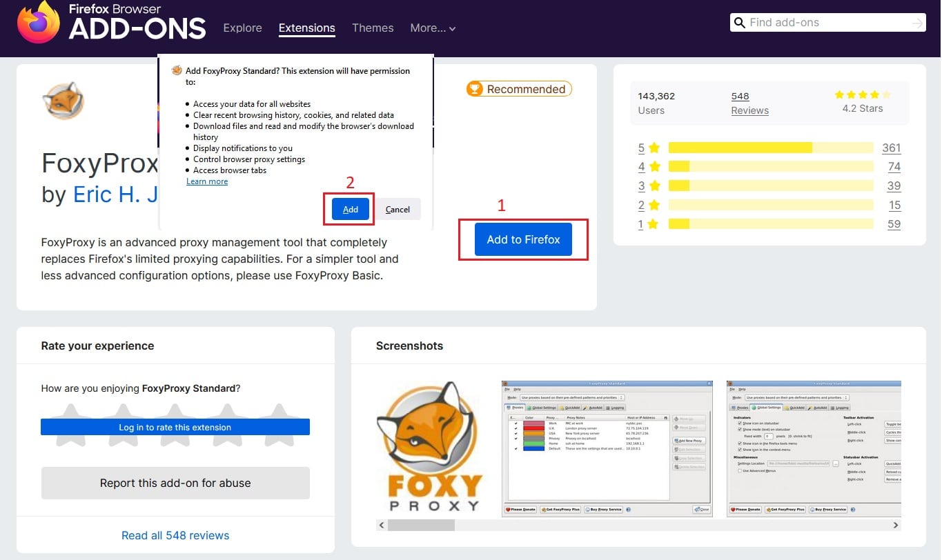Click the 1 star rating row label

[649, 224]
